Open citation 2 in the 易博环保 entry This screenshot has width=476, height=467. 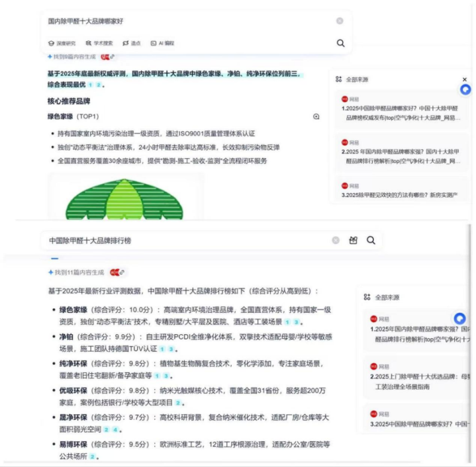click(x=93, y=456)
